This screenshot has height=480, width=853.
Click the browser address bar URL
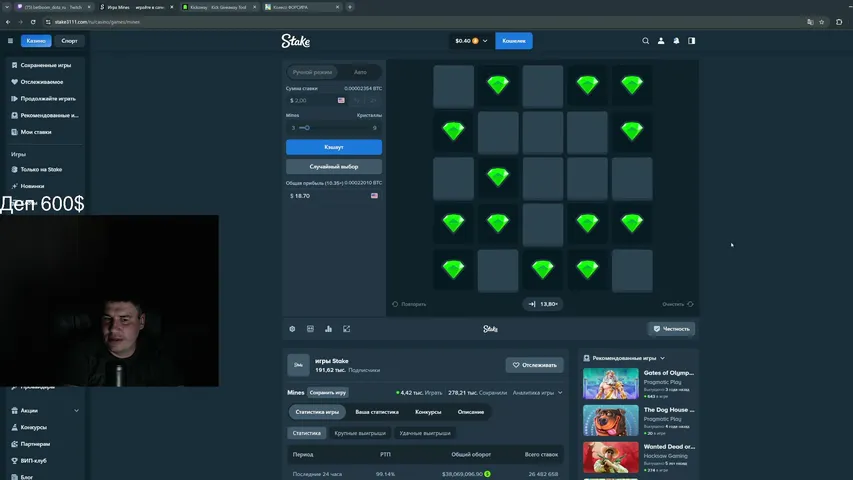point(97,22)
